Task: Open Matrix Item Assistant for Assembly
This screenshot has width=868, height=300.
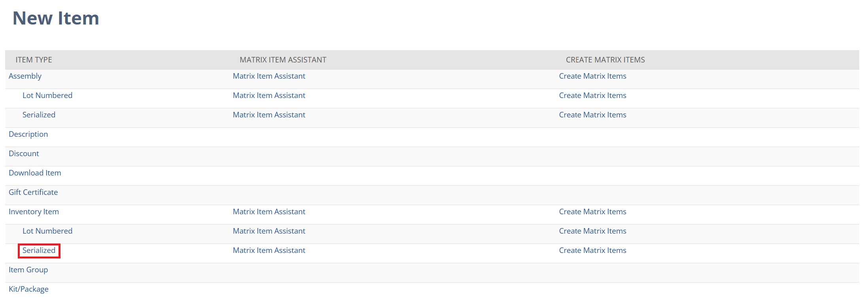Action: point(269,76)
